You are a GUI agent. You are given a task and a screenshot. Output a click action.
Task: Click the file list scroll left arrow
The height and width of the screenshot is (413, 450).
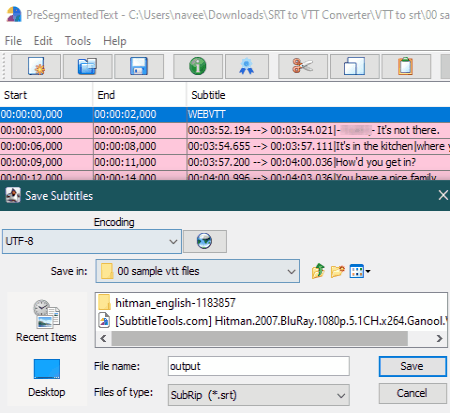point(103,338)
